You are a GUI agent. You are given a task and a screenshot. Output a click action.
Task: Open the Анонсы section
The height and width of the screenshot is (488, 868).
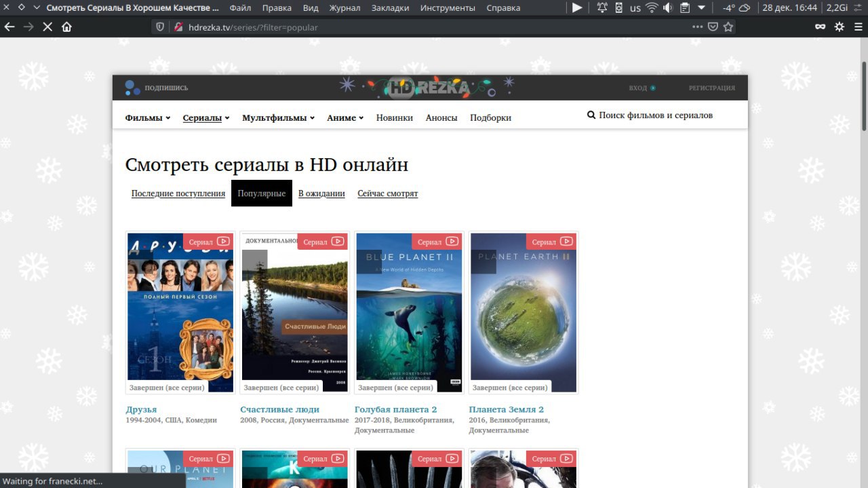pos(441,117)
